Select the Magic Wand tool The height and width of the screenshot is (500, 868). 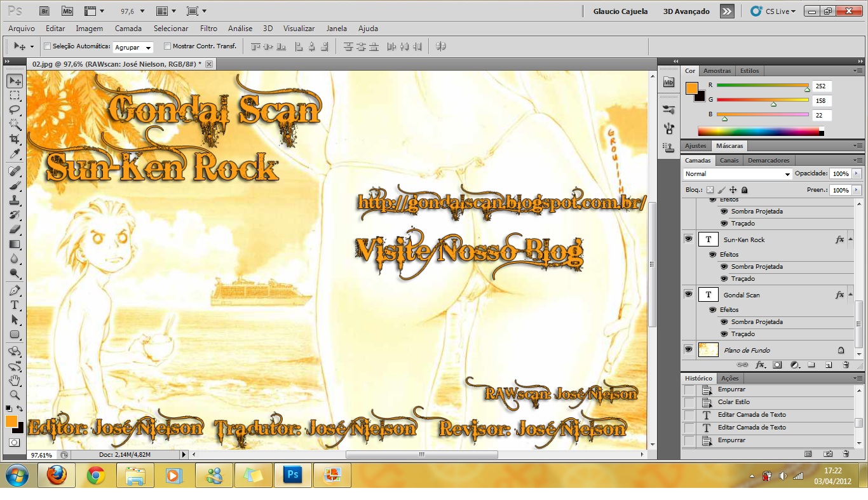(x=15, y=125)
